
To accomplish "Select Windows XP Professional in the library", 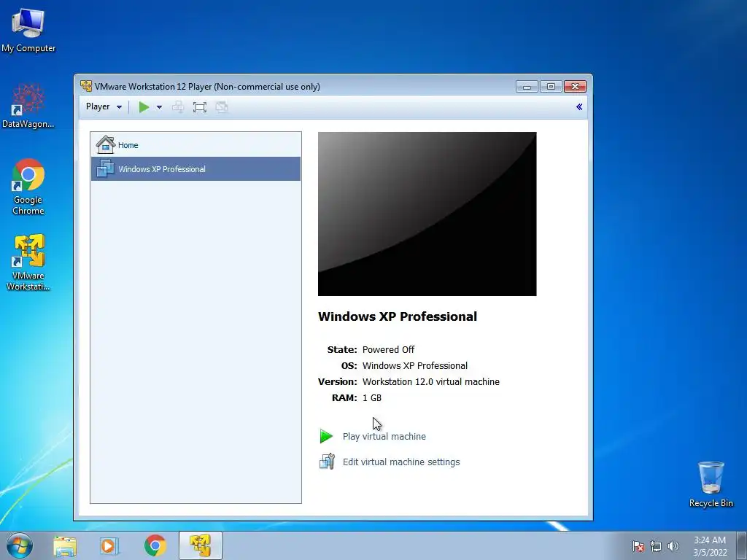I will (x=196, y=169).
